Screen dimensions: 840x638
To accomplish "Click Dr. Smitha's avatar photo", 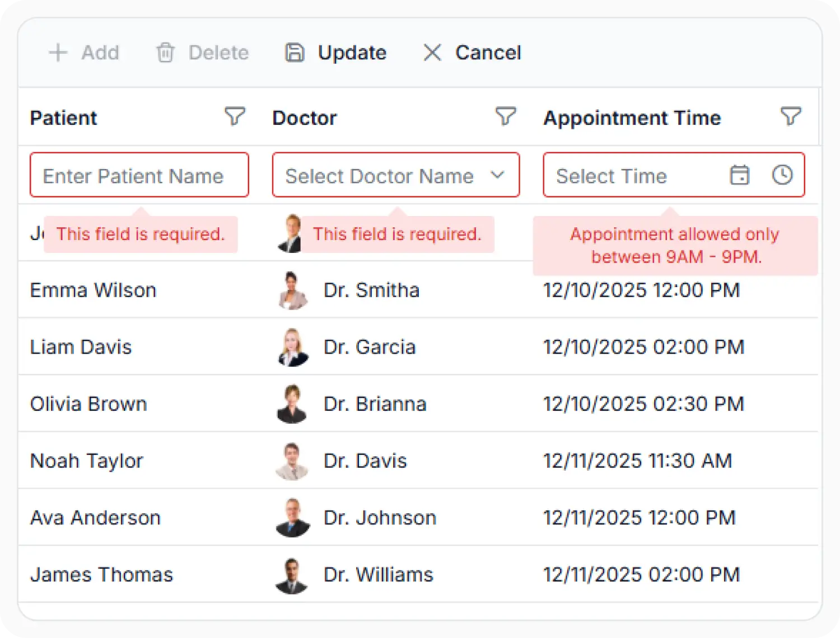I will [x=293, y=290].
